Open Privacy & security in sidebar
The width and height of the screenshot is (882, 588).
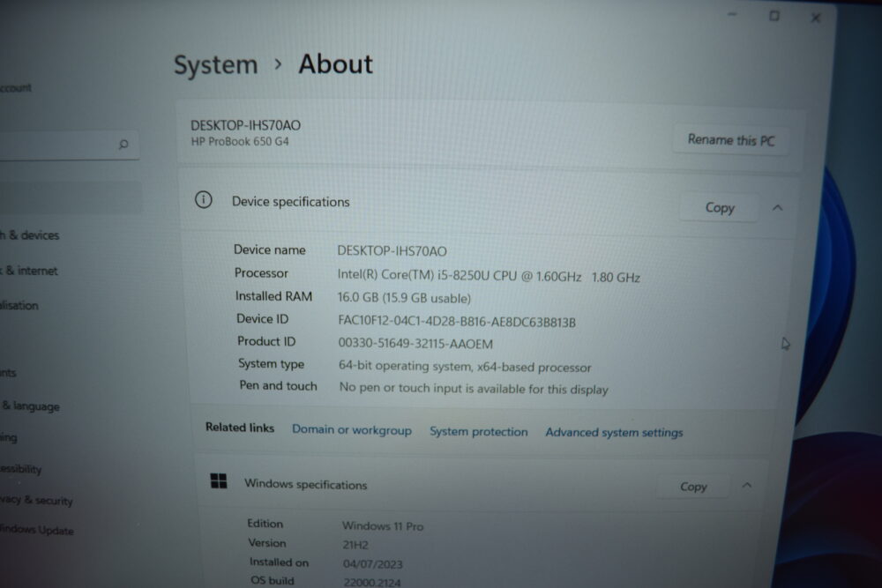coord(36,501)
